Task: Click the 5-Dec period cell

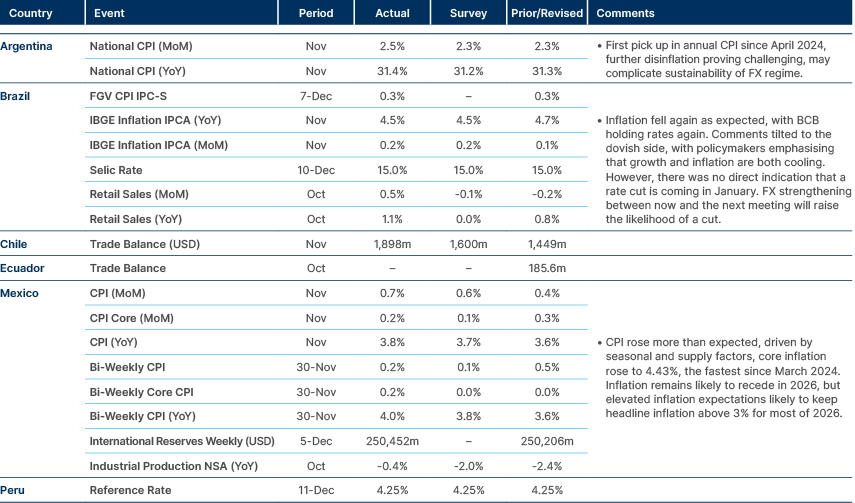Action: 316,441
